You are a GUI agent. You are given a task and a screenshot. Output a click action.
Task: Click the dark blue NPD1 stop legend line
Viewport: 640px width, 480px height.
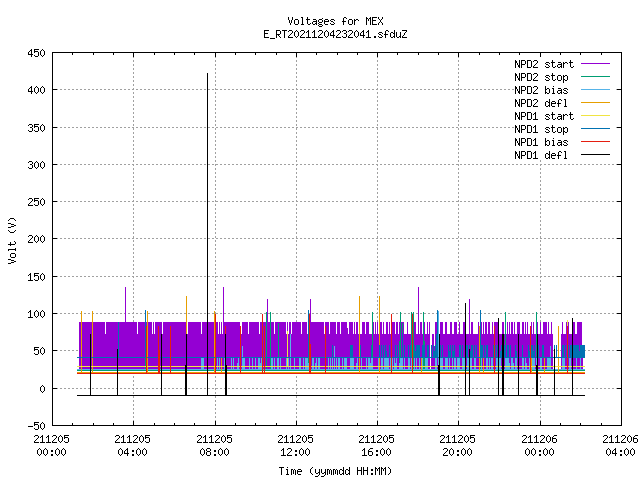(x=596, y=129)
